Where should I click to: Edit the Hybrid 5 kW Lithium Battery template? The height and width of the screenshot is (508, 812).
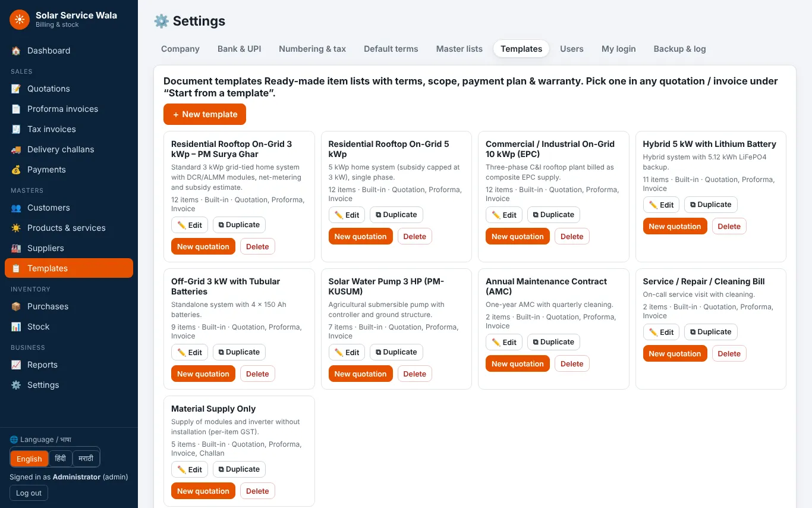(661, 205)
